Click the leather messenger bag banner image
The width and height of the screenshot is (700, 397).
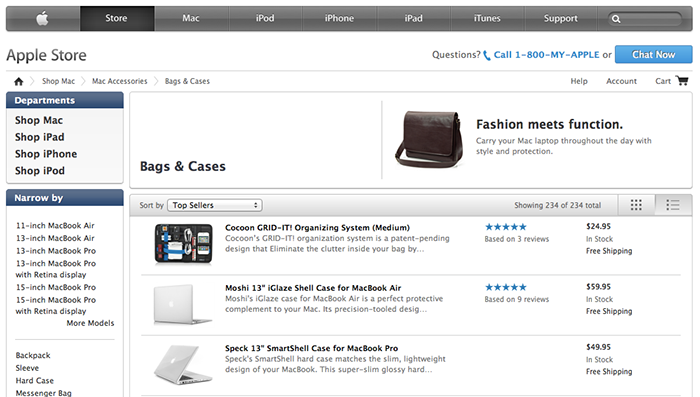pos(429,140)
